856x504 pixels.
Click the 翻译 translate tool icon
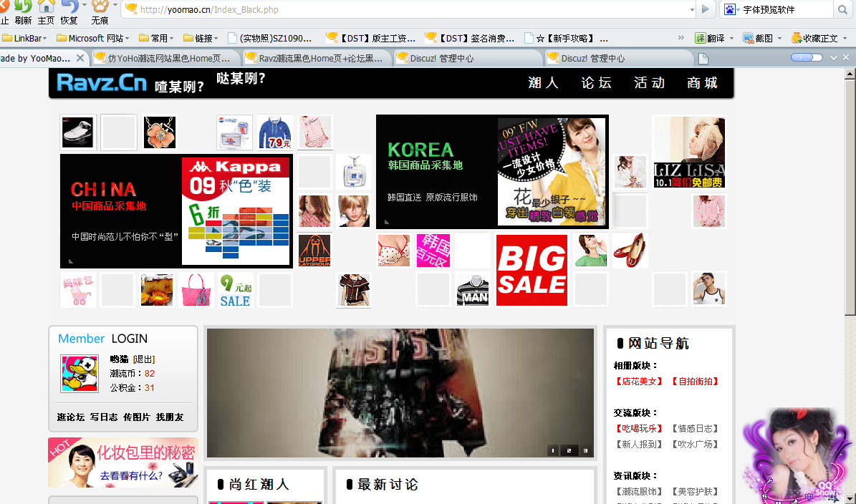(x=700, y=38)
